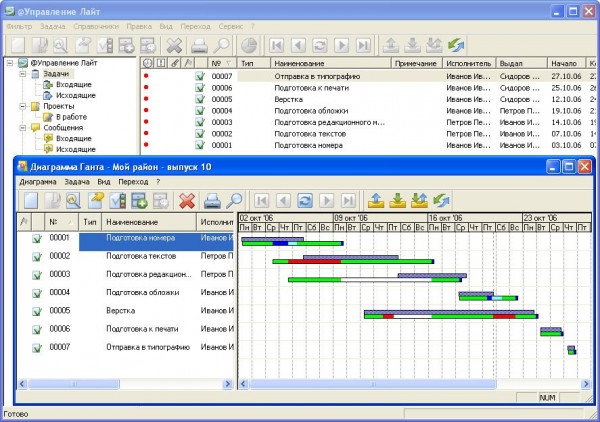Delete using the red X in Gantt toolbar

pyautogui.click(x=187, y=200)
